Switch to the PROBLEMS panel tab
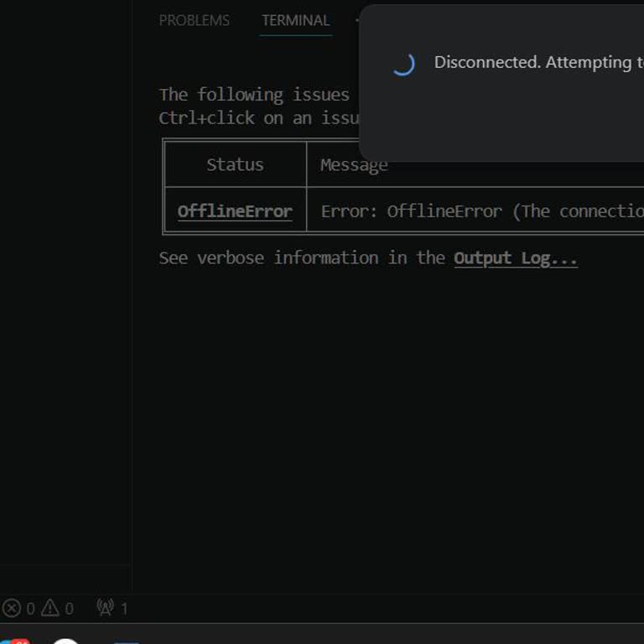The height and width of the screenshot is (644, 644). [195, 20]
